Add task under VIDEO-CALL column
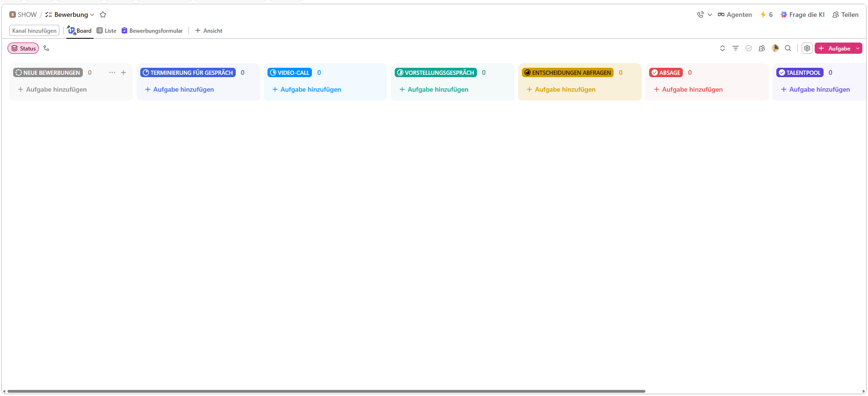This screenshot has width=868, height=396. tap(306, 89)
